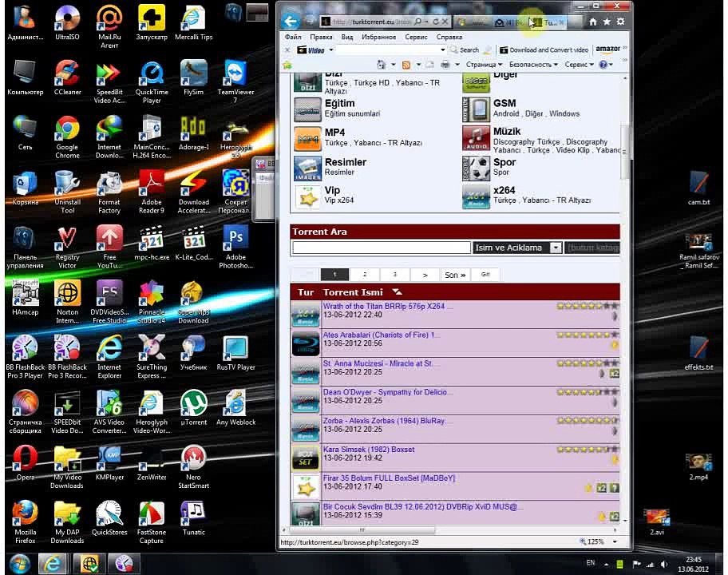The height and width of the screenshot is (575, 728).
Task: Open the Сервис menu bar item
Action: tap(416, 37)
